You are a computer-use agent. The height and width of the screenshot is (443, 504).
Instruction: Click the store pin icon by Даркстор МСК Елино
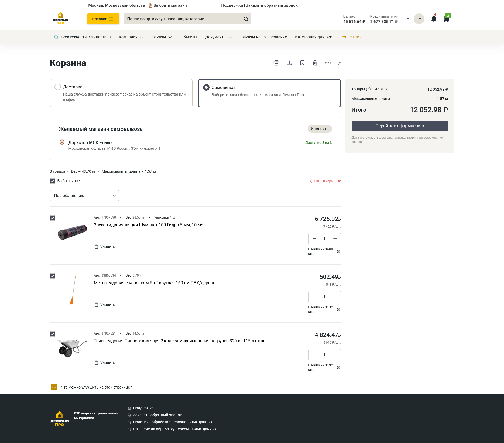tap(62, 142)
